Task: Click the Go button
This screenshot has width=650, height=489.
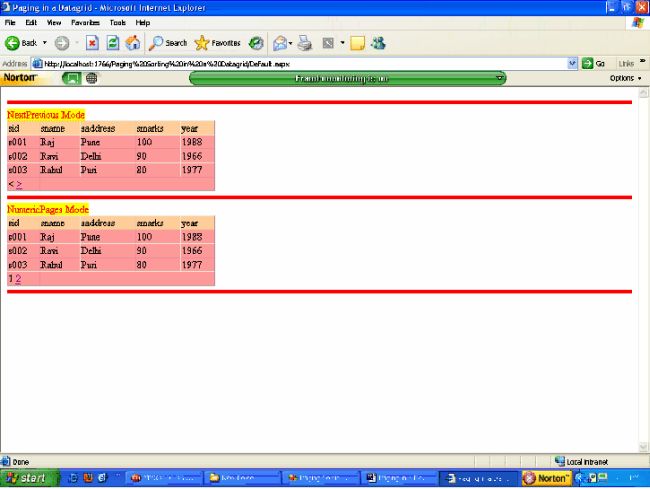Action: point(593,63)
